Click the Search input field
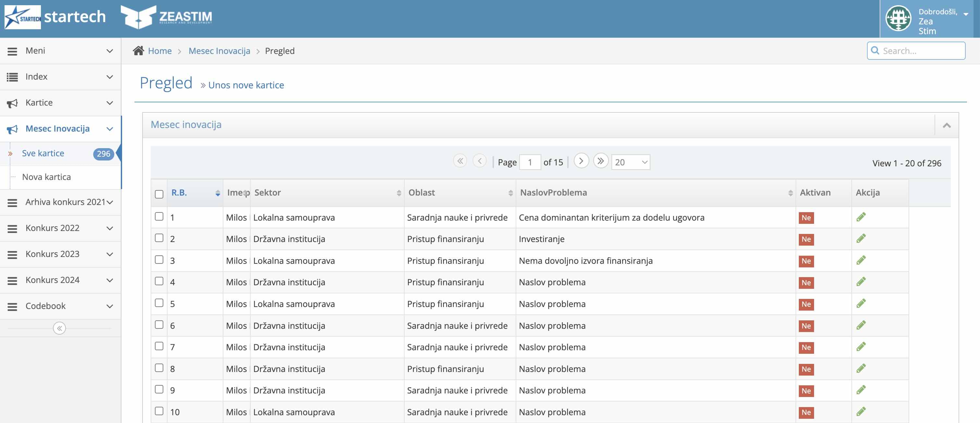This screenshot has height=423, width=980. click(x=916, y=51)
